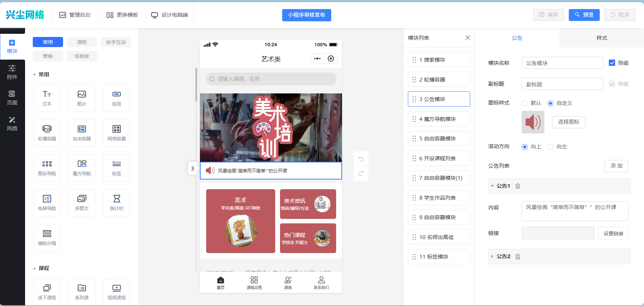Image resolution: width=644 pixels, height=306 pixels.
Task: Click the 设置链接 button
Action: 613,234
